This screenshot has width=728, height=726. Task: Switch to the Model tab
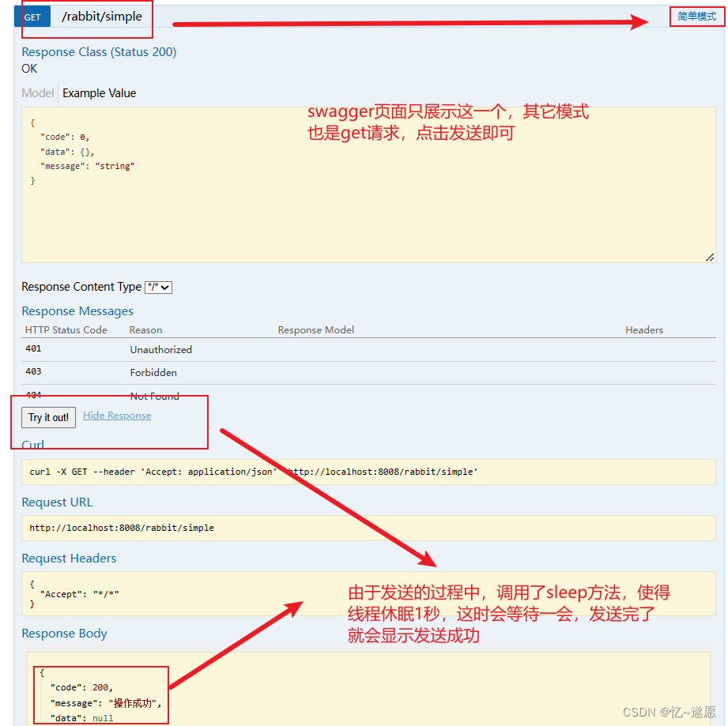(x=38, y=93)
